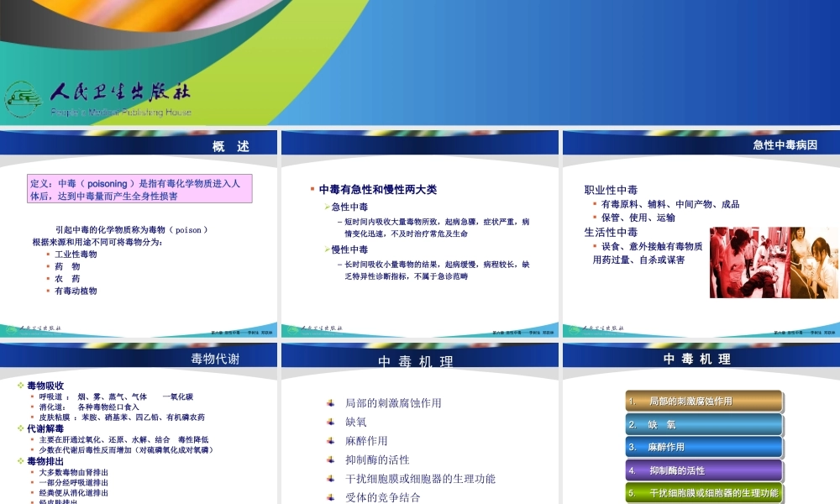
Task: Expand the 急性中毒 arrow marker
Action: click(x=327, y=206)
